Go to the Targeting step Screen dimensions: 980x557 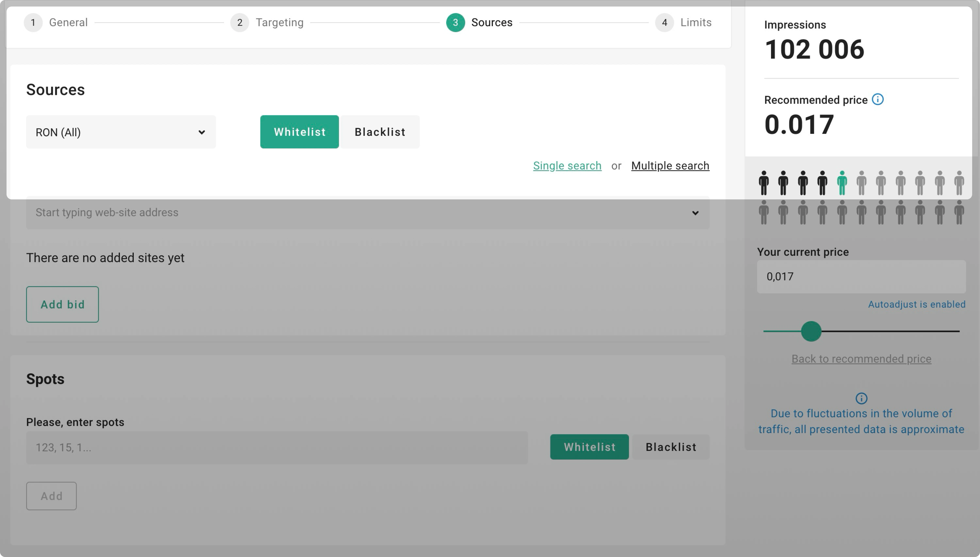[279, 23]
